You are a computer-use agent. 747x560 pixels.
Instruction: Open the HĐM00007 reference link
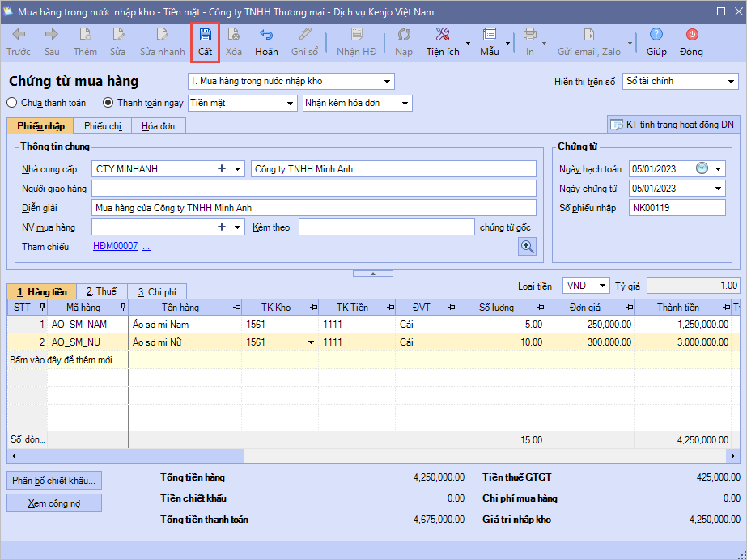pos(115,246)
